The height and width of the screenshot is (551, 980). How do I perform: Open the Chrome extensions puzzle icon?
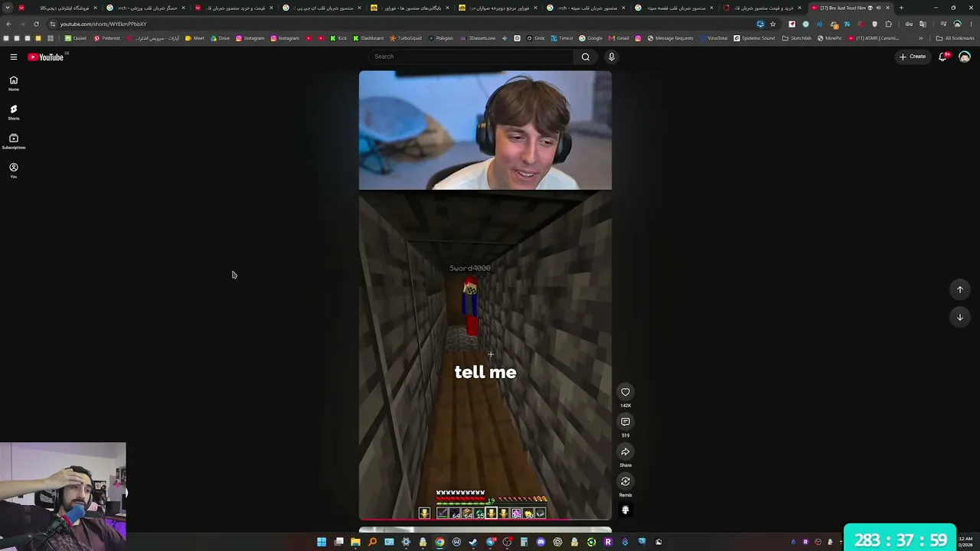click(889, 24)
